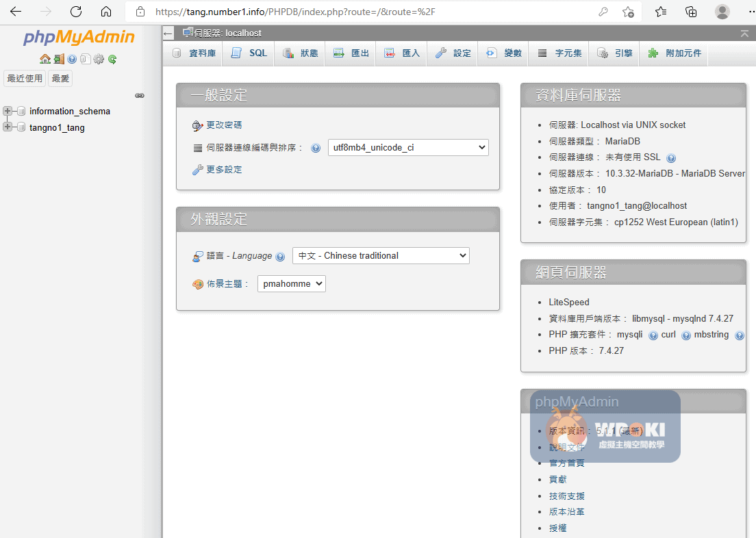Open phpMyAdmin documentation via blue question icon
Screen dimensions: 756x538
(72, 60)
